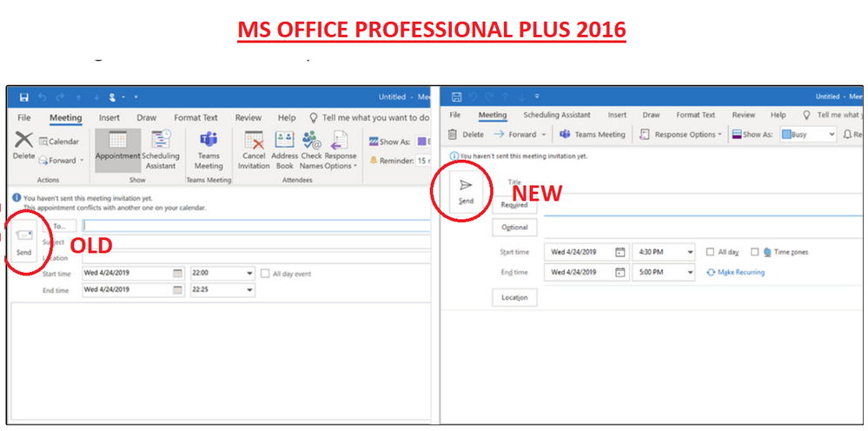
Task: Click the To recipients input field
Action: (256, 226)
